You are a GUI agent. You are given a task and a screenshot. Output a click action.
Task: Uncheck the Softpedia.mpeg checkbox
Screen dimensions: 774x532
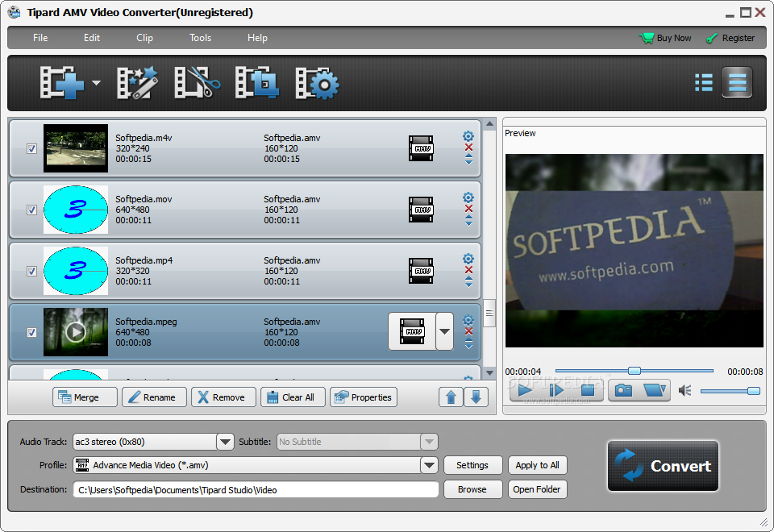(31, 332)
